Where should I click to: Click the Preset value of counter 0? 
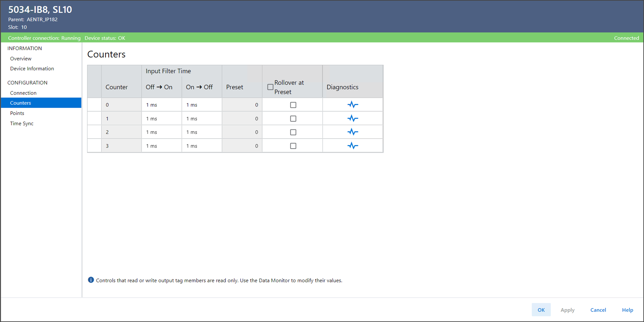pyautogui.click(x=242, y=105)
